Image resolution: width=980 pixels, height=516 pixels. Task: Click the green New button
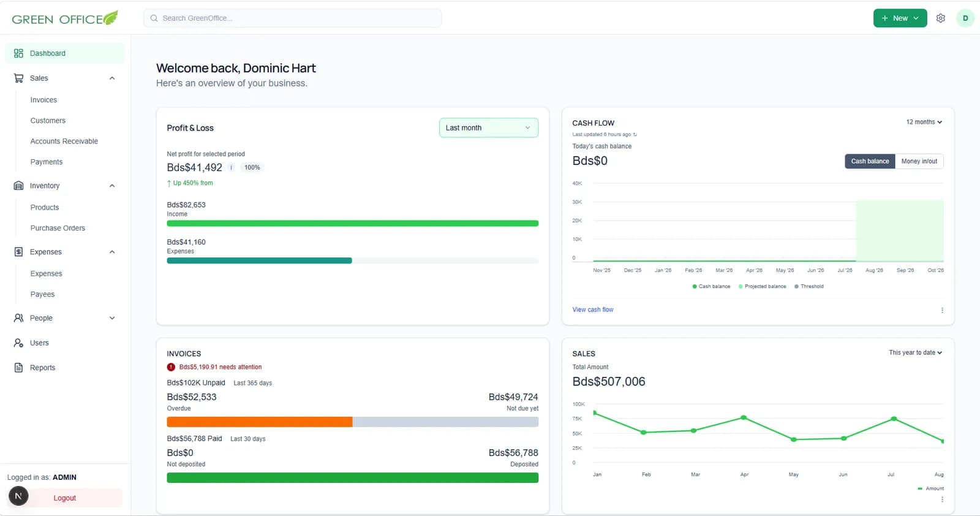pyautogui.click(x=900, y=18)
